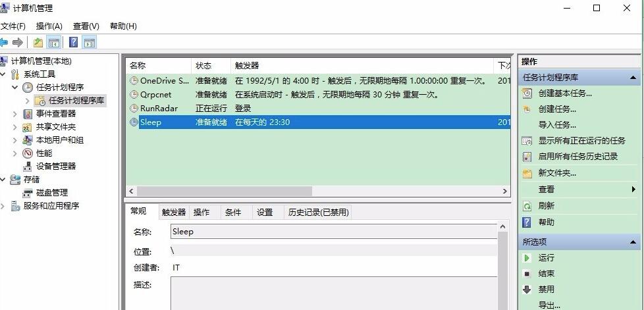Click the 禁用 down-arrow icon
This screenshot has height=310, width=644.
pyautogui.click(x=527, y=290)
